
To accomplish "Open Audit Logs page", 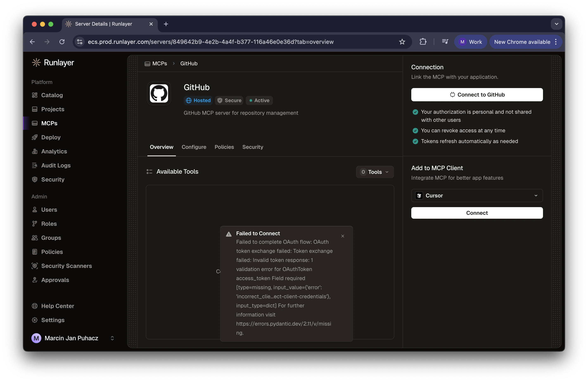I will [x=56, y=165].
